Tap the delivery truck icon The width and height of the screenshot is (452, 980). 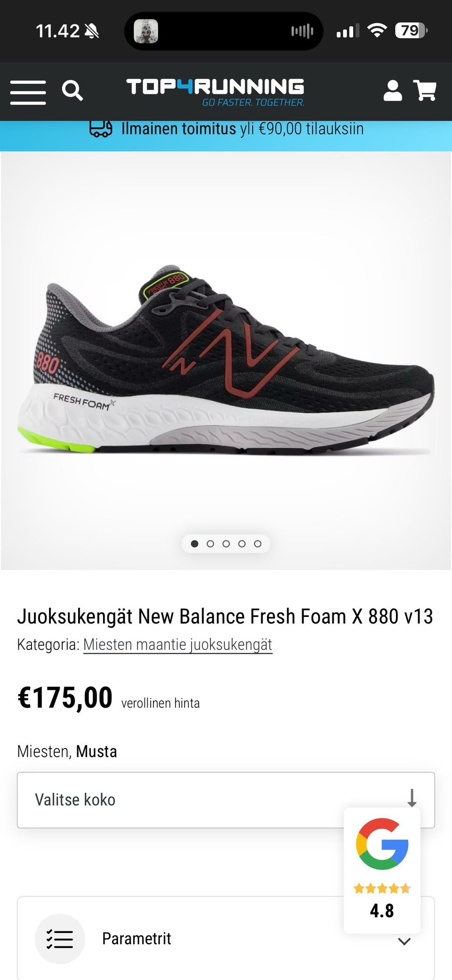click(101, 128)
